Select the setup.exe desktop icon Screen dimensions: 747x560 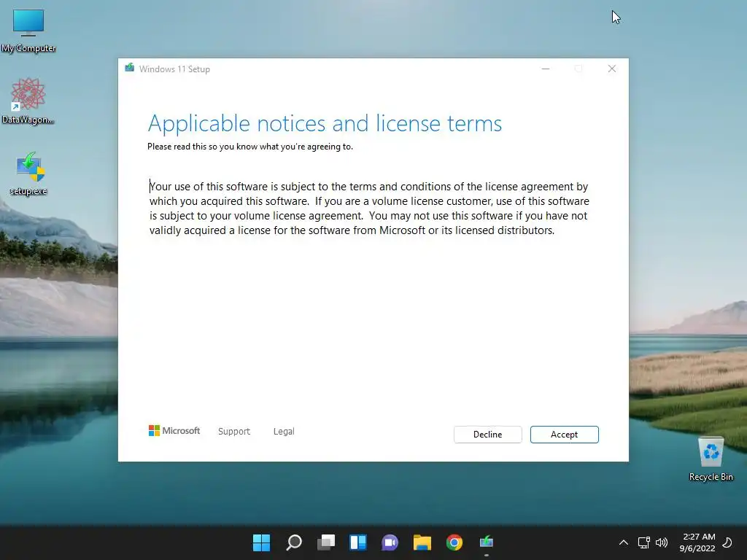29,174
